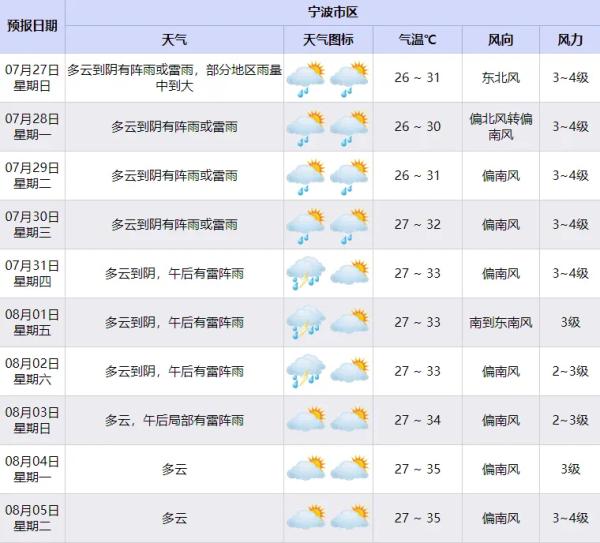Screen dimensions: 600x543
Task: Select the 预报日期 column header
Action: 33,26
